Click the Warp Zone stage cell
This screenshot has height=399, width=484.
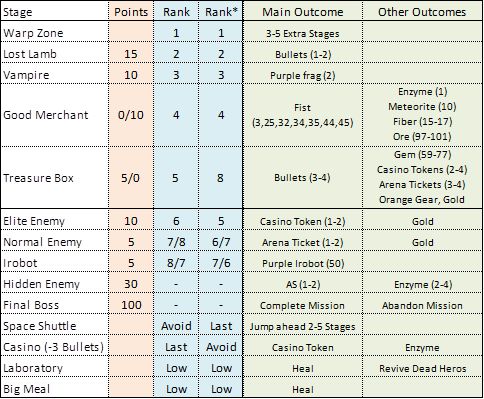[x=55, y=32]
